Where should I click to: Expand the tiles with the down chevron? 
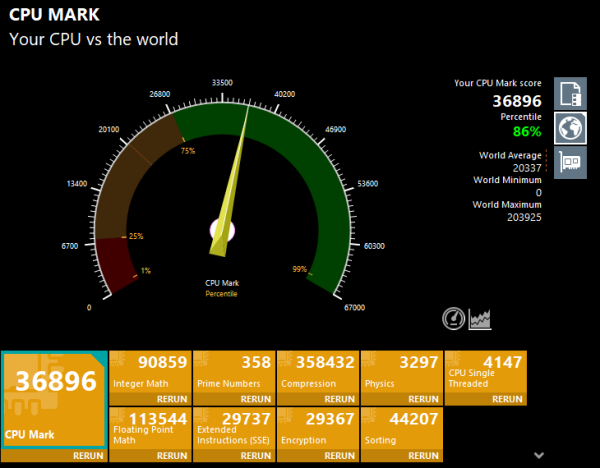point(541,453)
